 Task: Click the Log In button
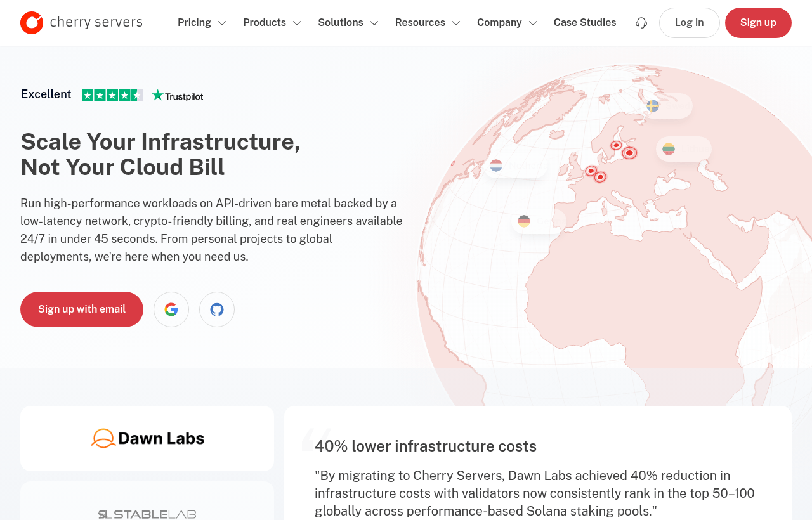[x=690, y=23]
